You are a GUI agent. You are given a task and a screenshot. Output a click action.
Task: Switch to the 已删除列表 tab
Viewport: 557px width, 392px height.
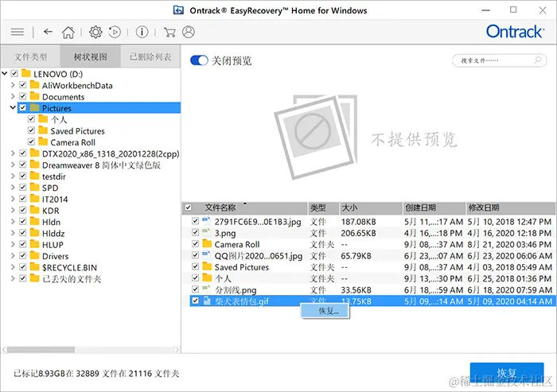150,56
